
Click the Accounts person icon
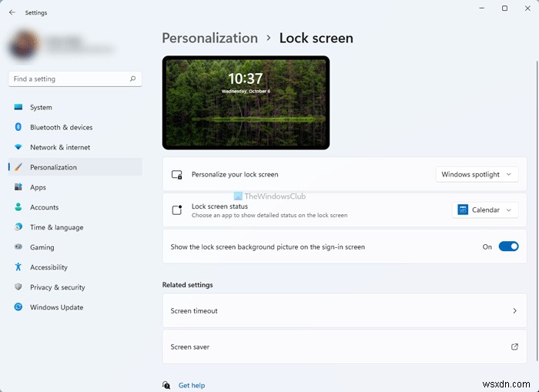(x=18, y=207)
